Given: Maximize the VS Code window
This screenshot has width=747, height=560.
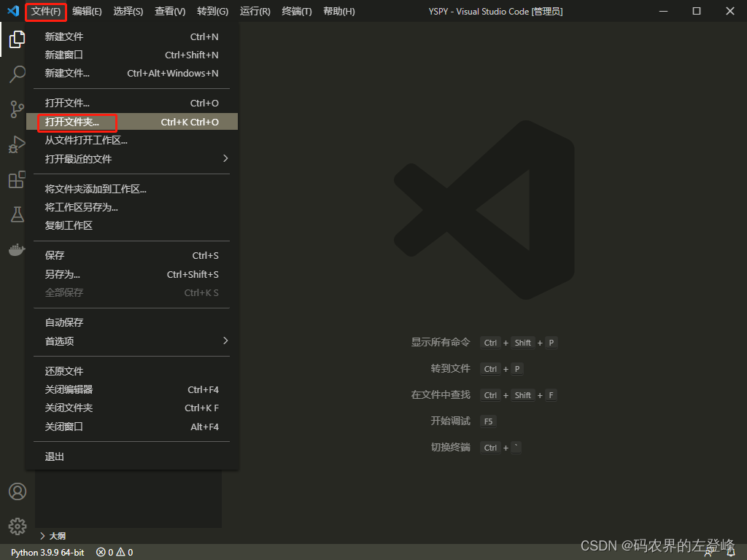Looking at the screenshot, I should click(697, 11).
